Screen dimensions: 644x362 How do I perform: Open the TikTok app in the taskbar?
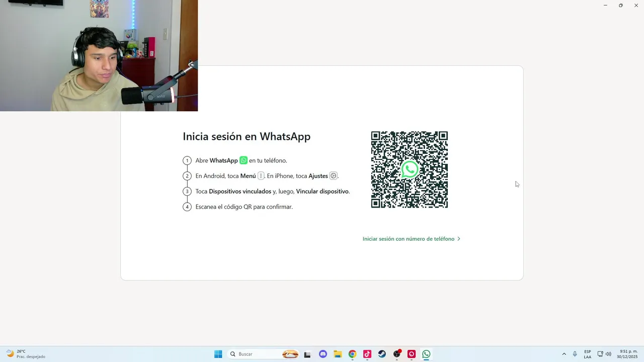coord(367,354)
